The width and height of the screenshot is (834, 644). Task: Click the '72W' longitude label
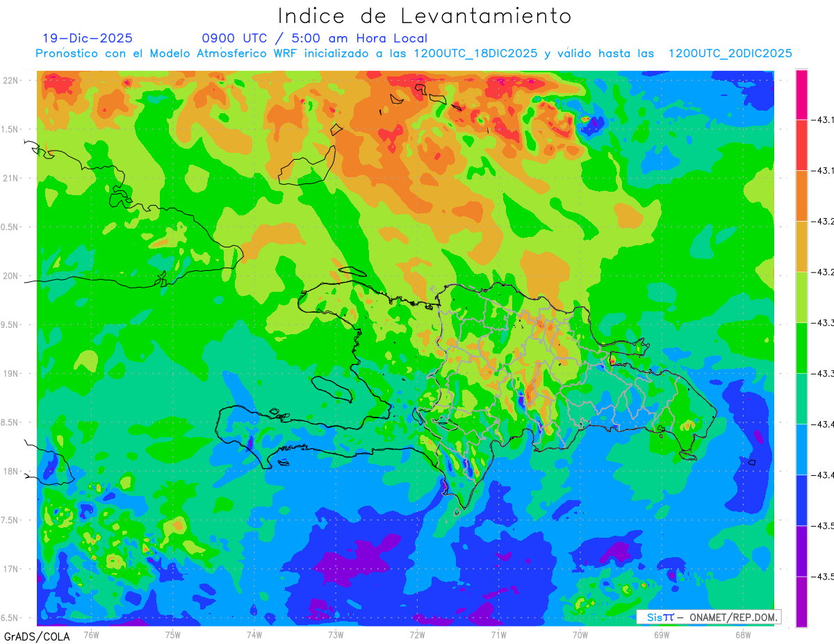[x=417, y=634]
